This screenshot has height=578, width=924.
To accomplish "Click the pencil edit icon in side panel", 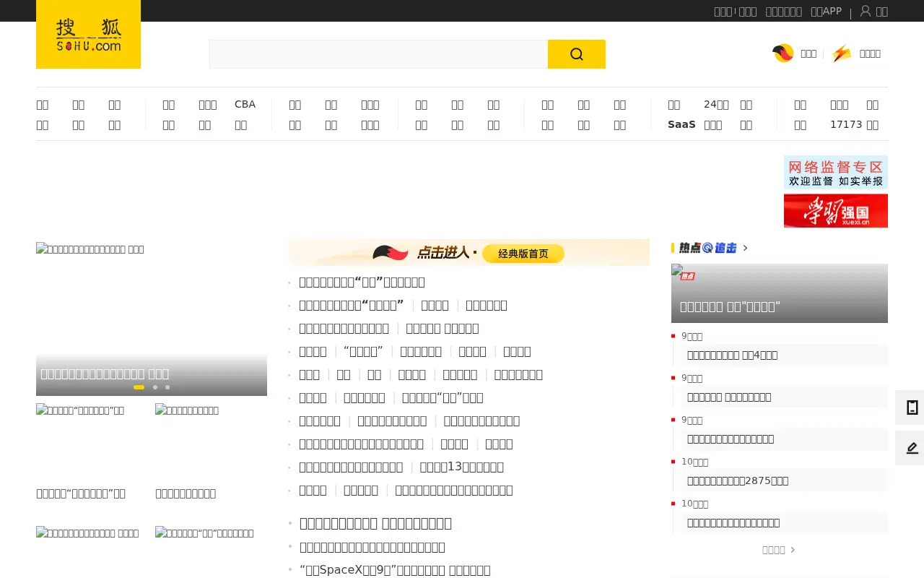I will tap(912, 448).
